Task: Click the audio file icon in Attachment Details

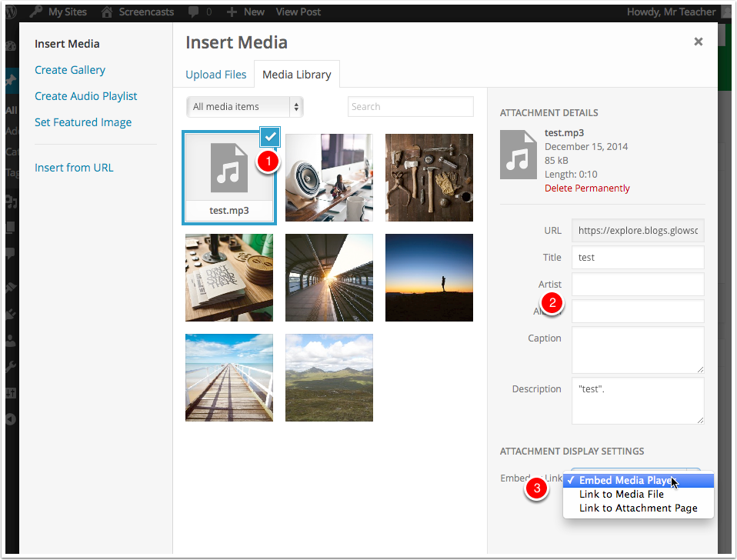Action: coord(519,154)
